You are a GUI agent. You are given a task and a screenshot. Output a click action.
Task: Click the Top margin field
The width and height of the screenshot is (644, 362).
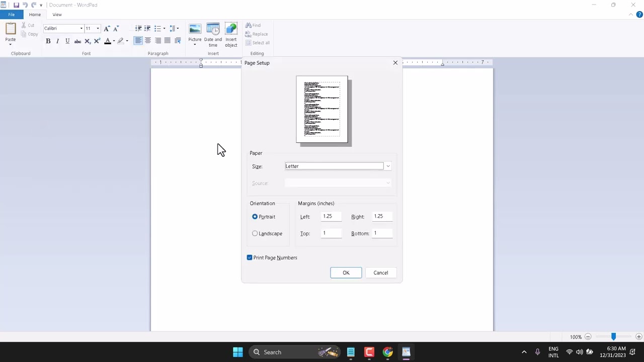tap(332, 233)
